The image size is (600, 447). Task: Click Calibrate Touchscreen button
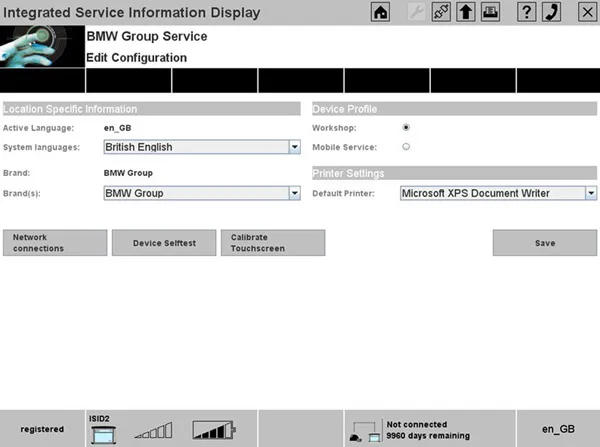(x=273, y=243)
